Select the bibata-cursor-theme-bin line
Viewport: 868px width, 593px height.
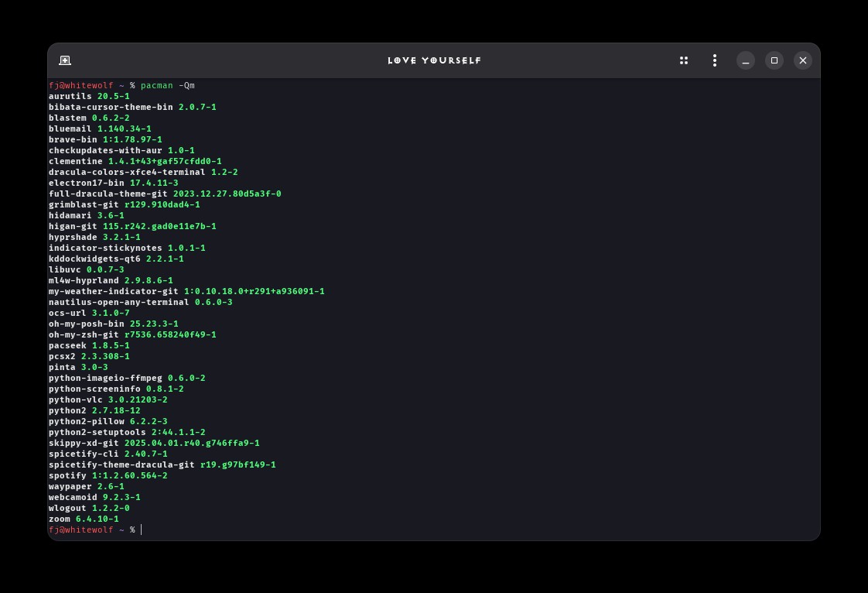[x=132, y=107]
